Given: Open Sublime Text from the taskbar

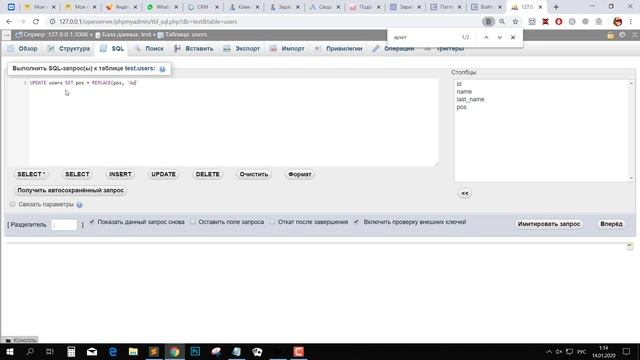Looking at the screenshot, I should pyautogui.click(x=154, y=352).
